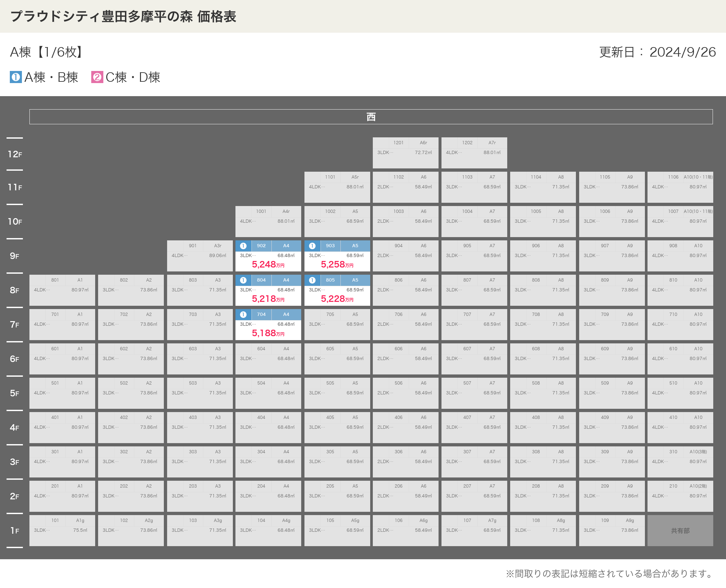
Task: Click unit 1106 A10(10・11階) cell
Action: point(680,187)
